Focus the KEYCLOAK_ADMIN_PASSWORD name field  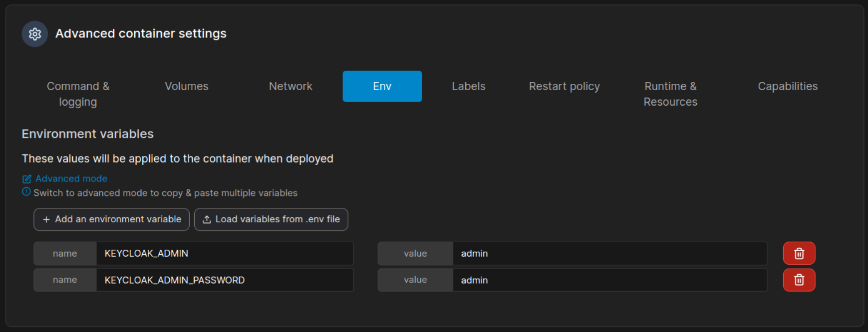tap(224, 280)
